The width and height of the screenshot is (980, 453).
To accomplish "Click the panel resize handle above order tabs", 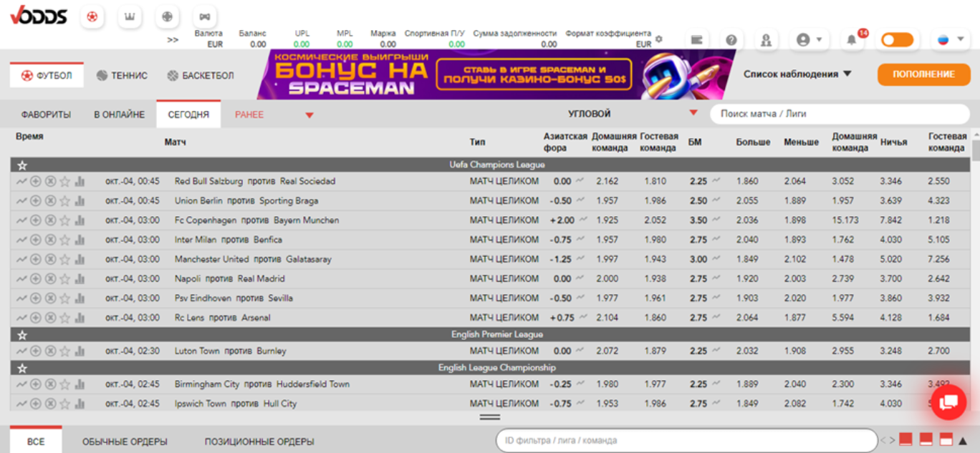I will click(490, 417).
